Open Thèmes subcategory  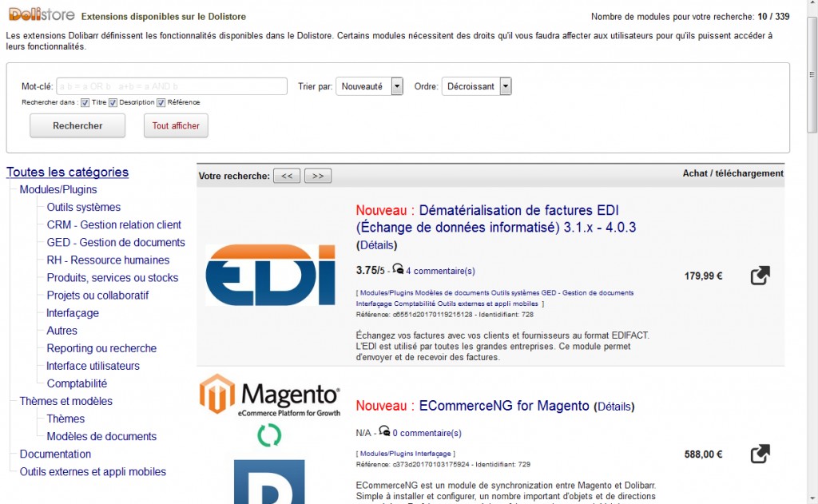[66, 419]
